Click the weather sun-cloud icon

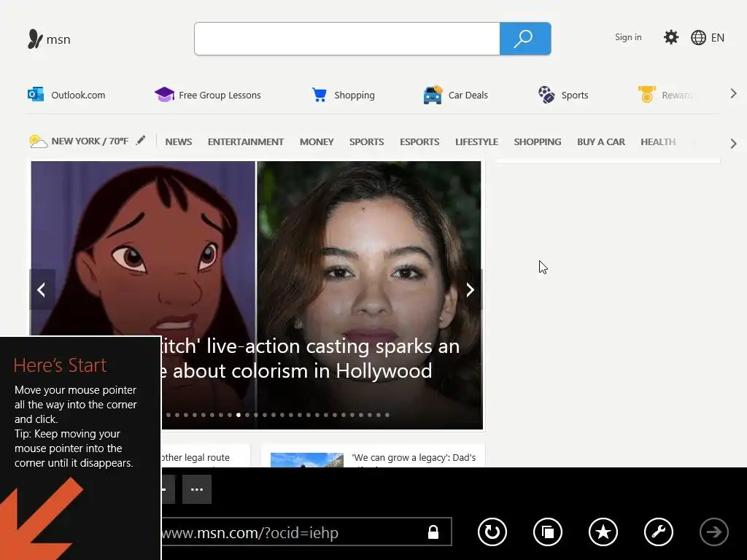coord(38,141)
